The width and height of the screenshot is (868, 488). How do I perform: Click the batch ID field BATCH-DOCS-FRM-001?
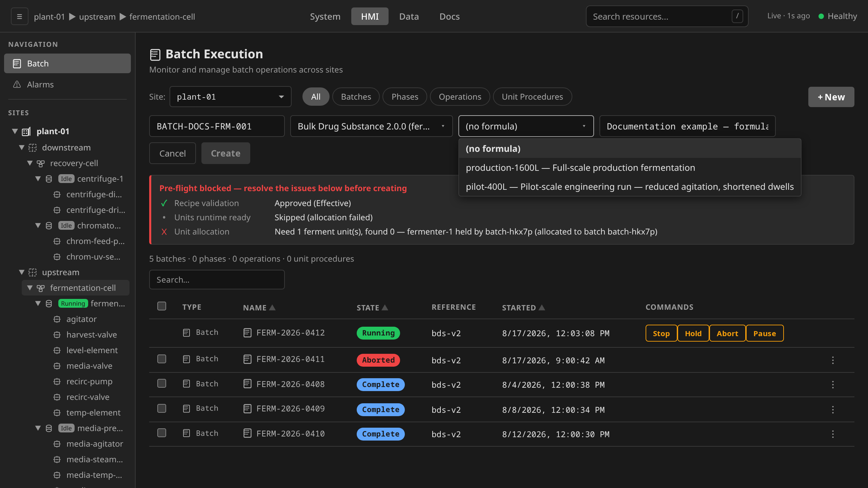pos(217,126)
